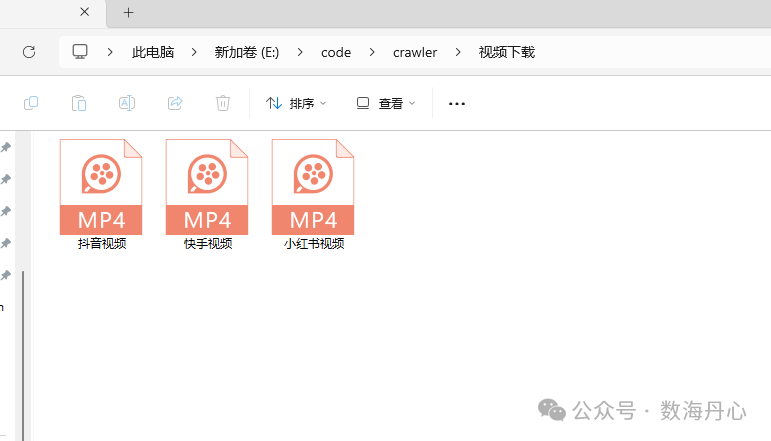Expand chevron after 新加卷 (E:)
The width and height of the screenshot is (771, 441).
click(x=300, y=52)
